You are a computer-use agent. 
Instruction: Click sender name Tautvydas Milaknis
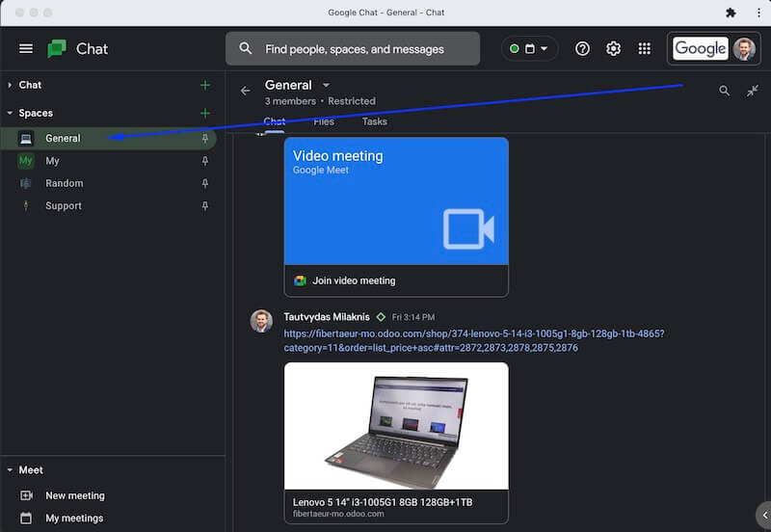tap(327, 317)
